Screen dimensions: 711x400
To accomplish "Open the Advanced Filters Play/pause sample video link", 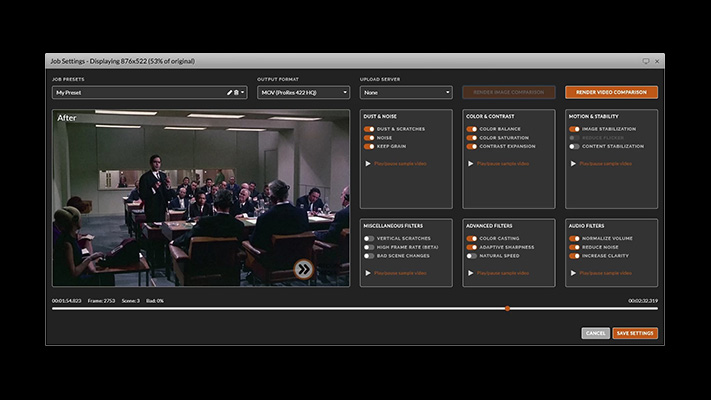I will (x=503, y=273).
